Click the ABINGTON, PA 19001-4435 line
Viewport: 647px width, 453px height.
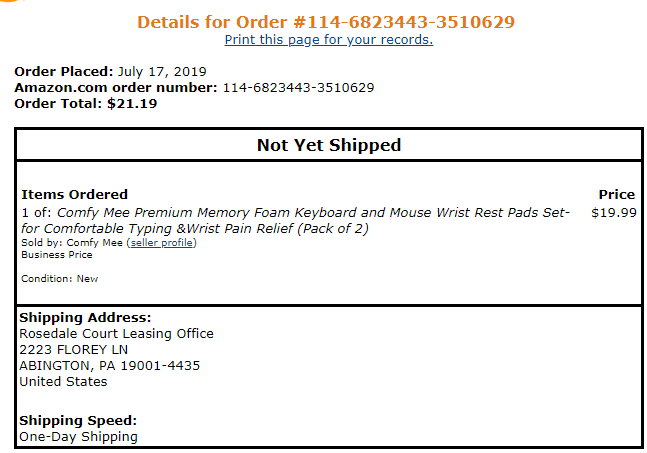[109, 366]
